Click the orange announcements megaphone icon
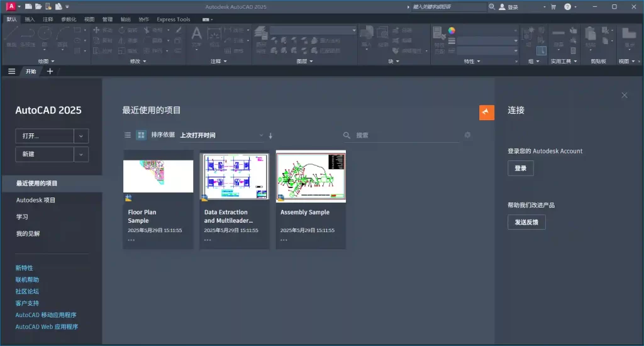Viewport: 644px width, 346px height. [486, 112]
